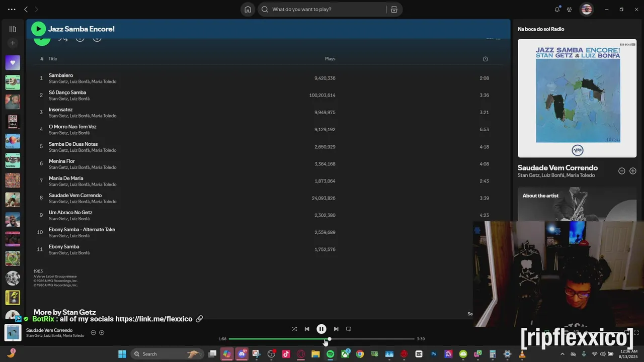The height and width of the screenshot is (362, 644).
Task: Sort tracks by the Plays column header
Action: [330, 59]
